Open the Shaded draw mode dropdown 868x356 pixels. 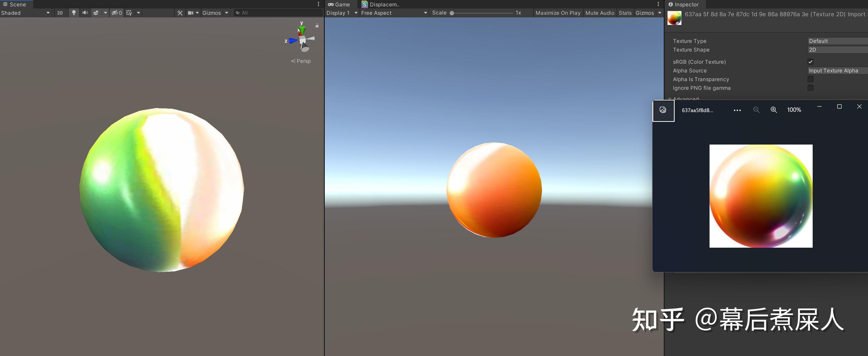coord(25,13)
